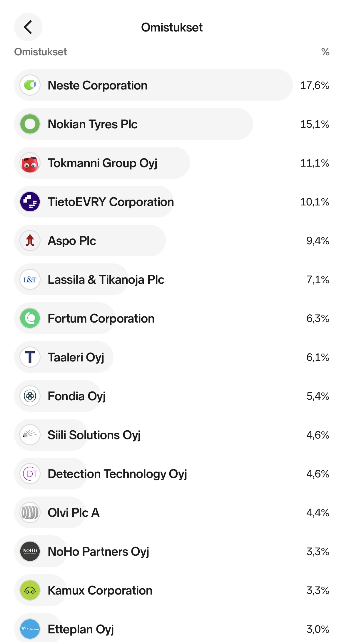The image size is (344, 644).
Task: Click the TietoEVRY purple logo icon
Action: 30,202
